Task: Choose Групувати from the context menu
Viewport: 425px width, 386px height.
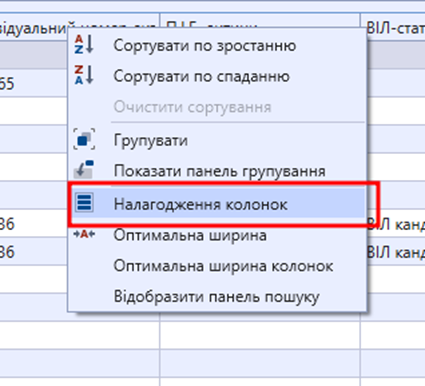Action: click(x=150, y=140)
